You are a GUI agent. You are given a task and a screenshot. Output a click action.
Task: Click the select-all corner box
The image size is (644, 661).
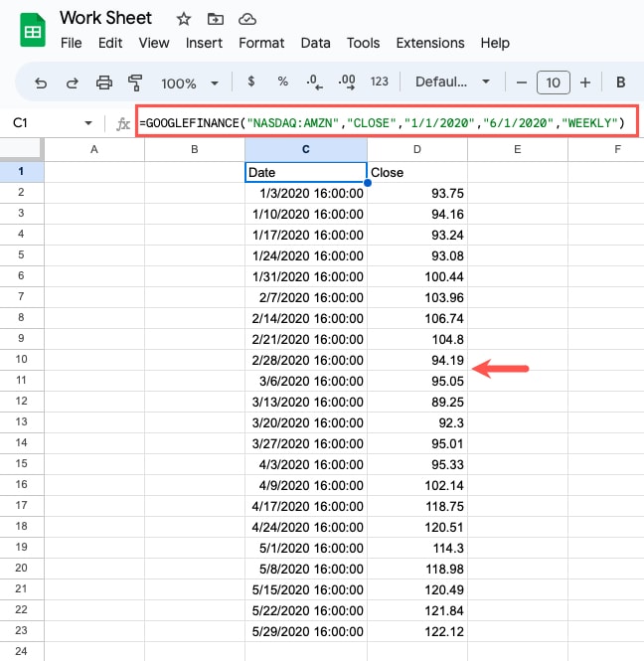22,150
